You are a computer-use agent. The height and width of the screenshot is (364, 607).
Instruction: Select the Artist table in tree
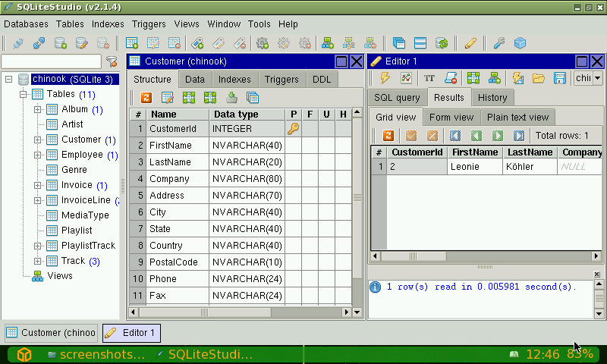tap(72, 124)
